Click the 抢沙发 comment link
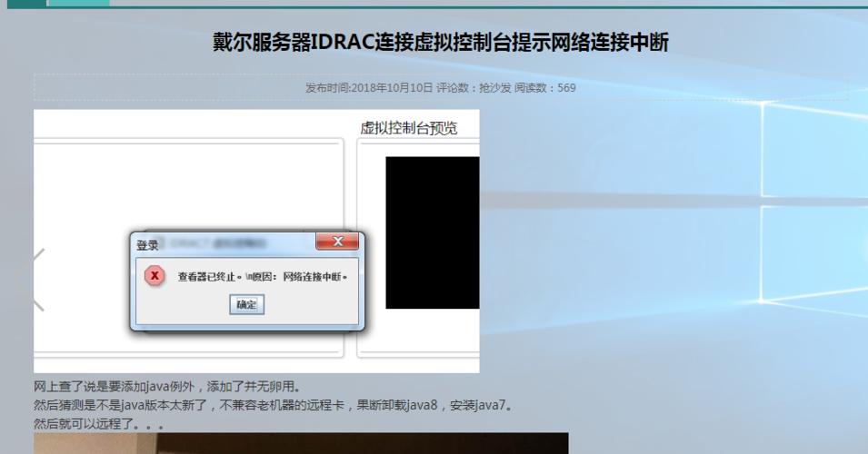 point(494,87)
